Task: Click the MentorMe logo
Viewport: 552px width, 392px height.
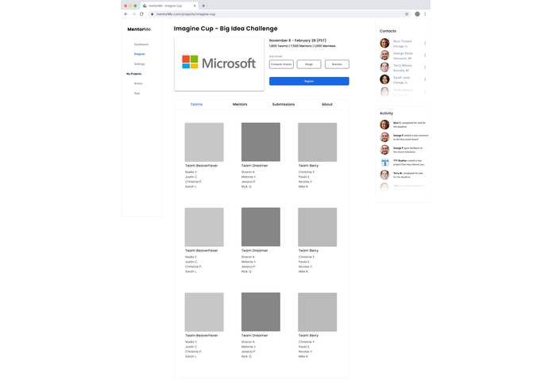Action: tap(139, 29)
